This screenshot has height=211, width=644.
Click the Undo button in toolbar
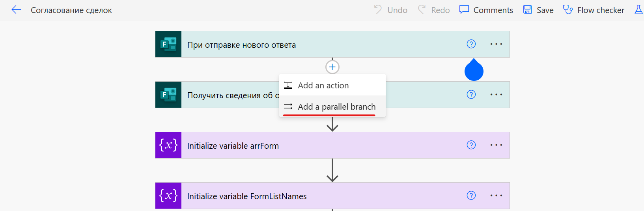[x=390, y=10]
